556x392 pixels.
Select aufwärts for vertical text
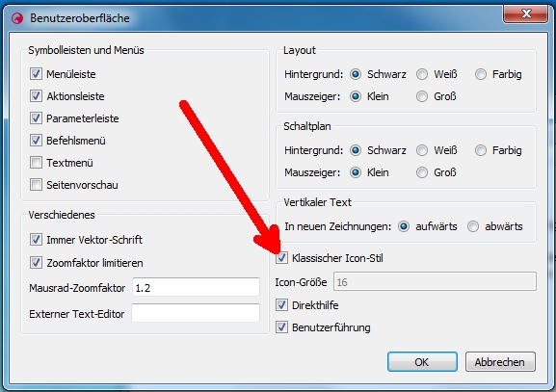(404, 226)
